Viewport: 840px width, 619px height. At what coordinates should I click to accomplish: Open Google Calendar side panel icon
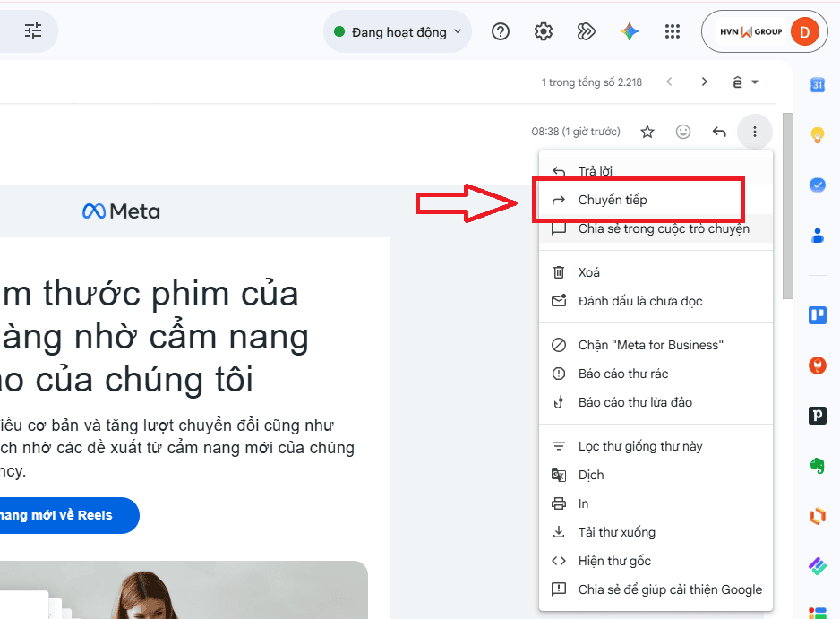[818, 85]
